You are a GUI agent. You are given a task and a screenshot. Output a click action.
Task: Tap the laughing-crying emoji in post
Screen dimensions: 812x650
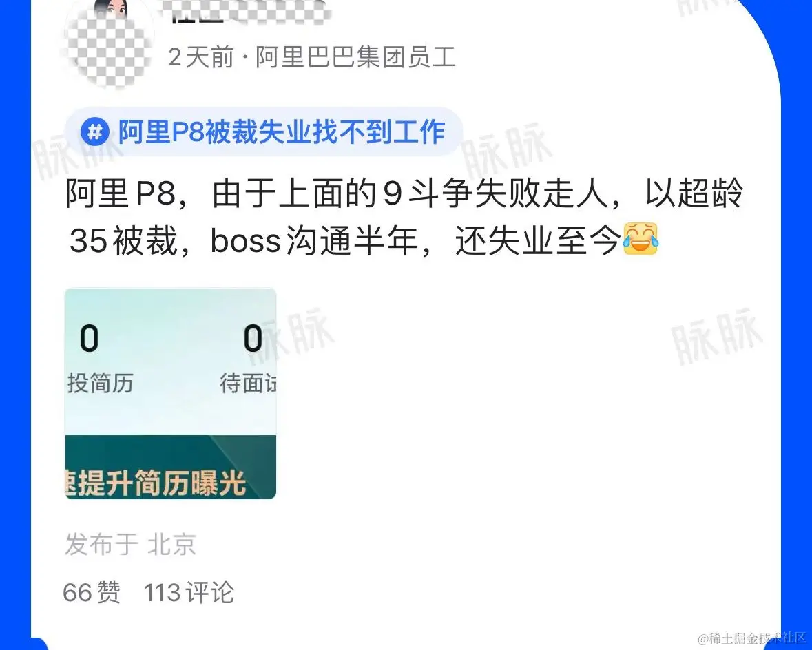tap(641, 239)
